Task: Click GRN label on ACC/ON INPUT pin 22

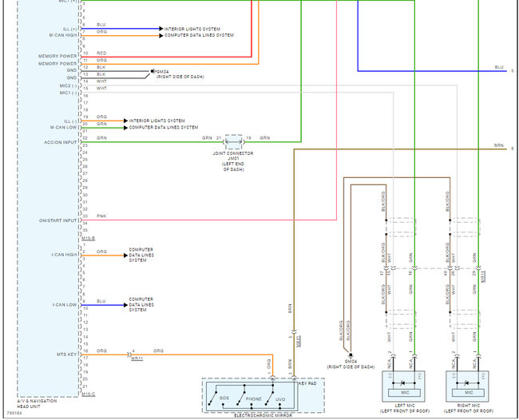Action: [101, 137]
